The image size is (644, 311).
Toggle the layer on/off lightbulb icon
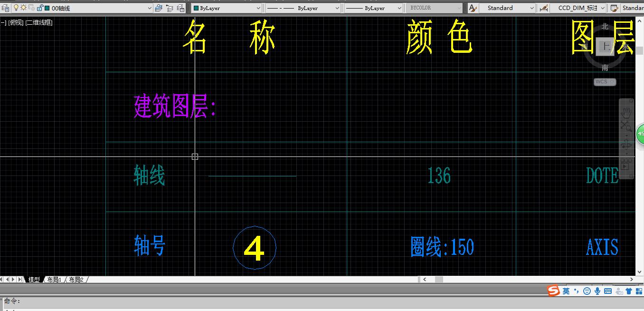coord(16,8)
